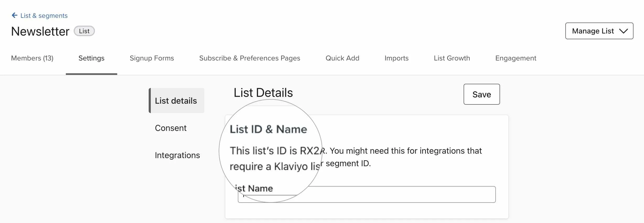Open the Signup Forms tab

(x=152, y=58)
